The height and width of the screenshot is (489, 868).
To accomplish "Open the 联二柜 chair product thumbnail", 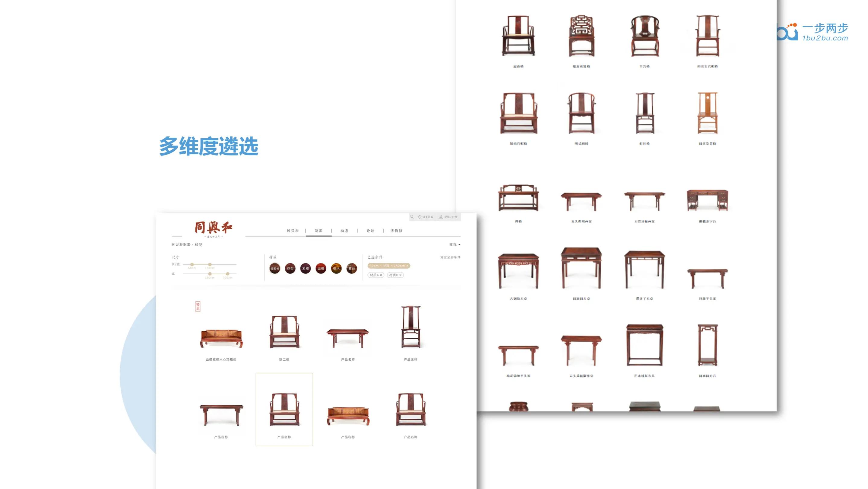I will tap(284, 332).
